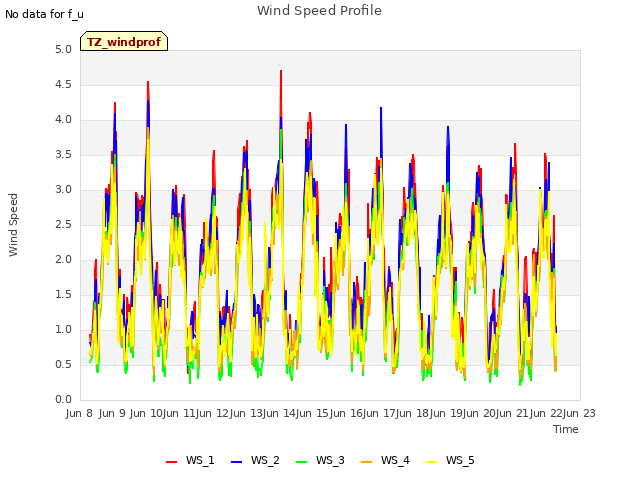The height and width of the screenshot is (480, 640).
Task: Click the red WS_1 legend swatch
Action: [171, 462]
